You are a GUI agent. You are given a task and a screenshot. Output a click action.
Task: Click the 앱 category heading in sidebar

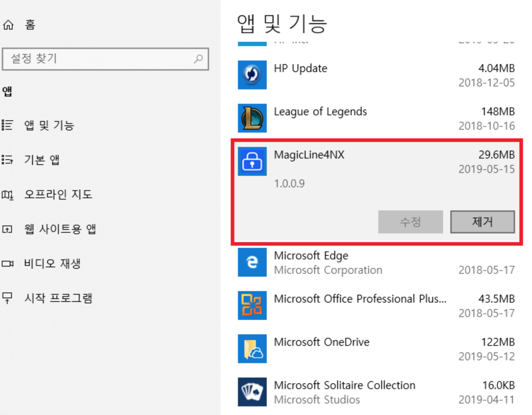pyautogui.click(x=7, y=92)
